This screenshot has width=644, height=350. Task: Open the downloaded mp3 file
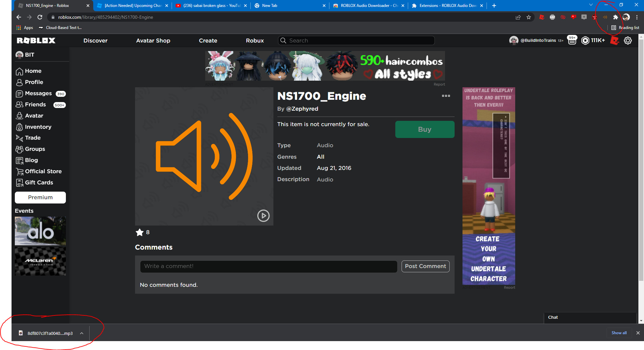coord(46,333)
